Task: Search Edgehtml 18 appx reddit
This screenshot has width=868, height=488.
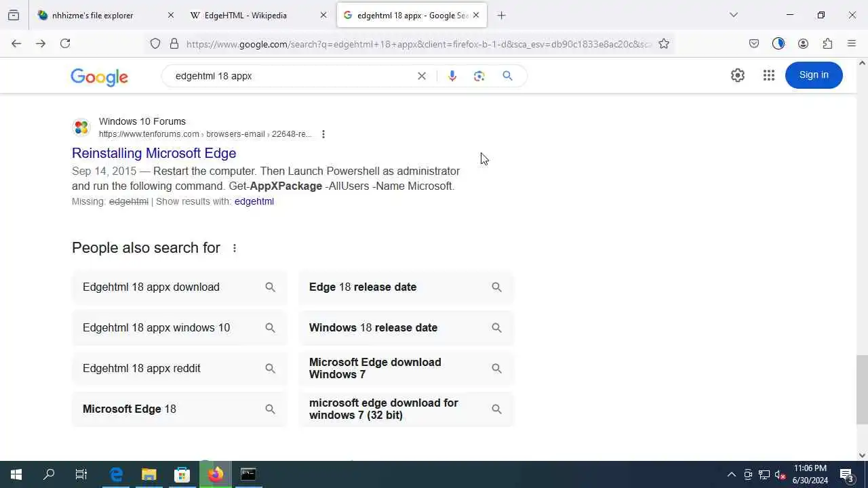Action: [180, 369]
